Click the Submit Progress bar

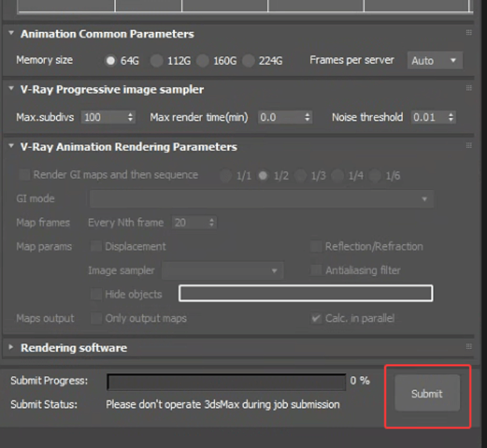pos(226,382)
